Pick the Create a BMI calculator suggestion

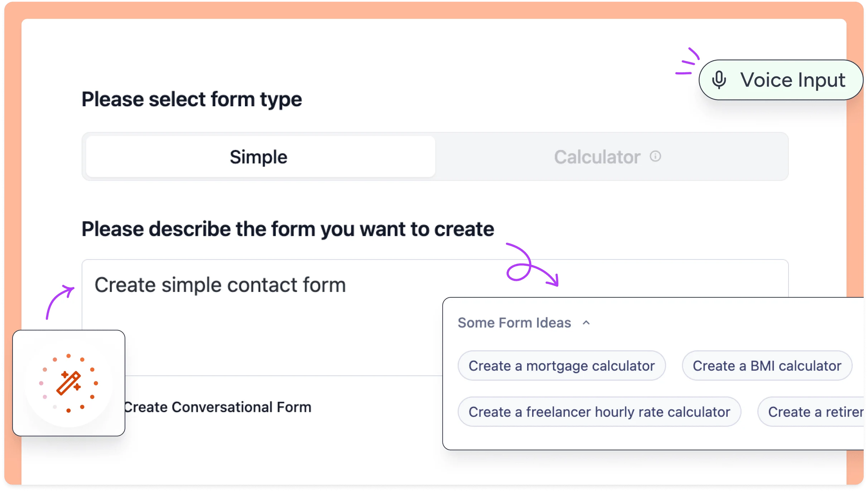(767, 366)
